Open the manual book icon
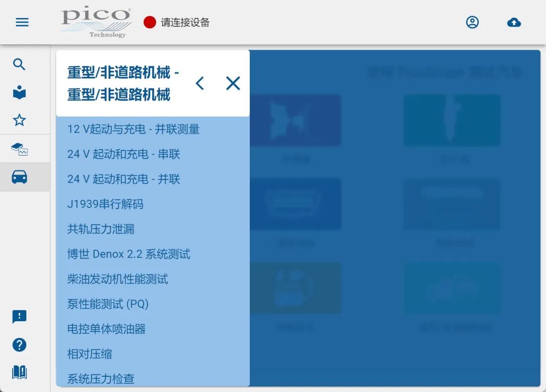This screenshot has width=546, height=392. 20,372
